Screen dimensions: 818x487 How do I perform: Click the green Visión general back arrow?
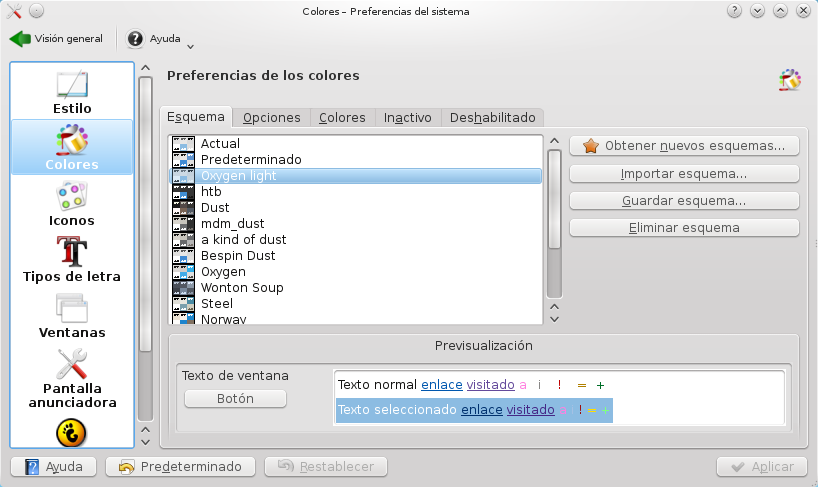tap(20, 39)
